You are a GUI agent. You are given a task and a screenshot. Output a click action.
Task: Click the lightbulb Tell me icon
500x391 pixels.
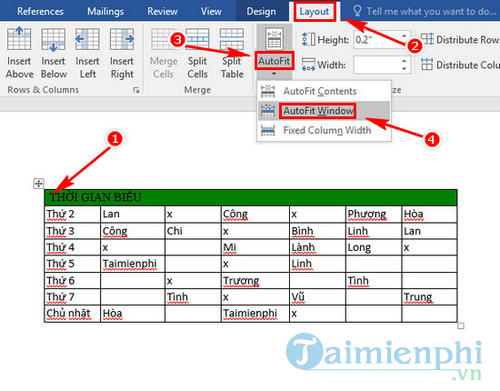pyautogui.click(x=357, y=11)
